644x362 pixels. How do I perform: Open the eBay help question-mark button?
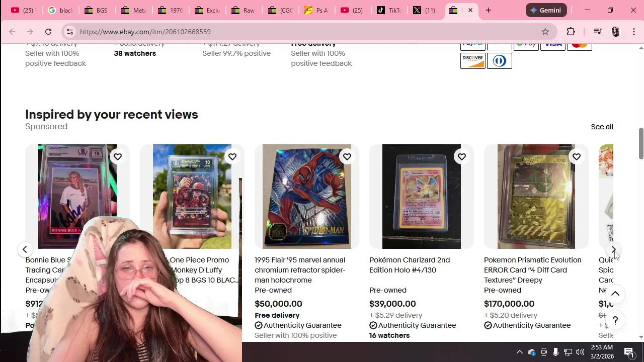click(615, 321)
